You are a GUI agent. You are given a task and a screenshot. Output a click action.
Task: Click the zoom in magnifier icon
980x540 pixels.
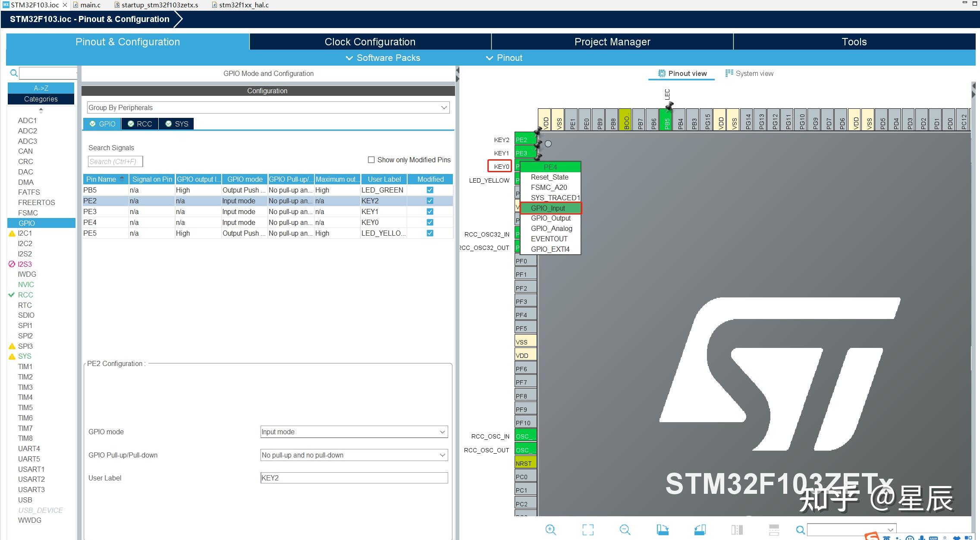click(550, 530)
